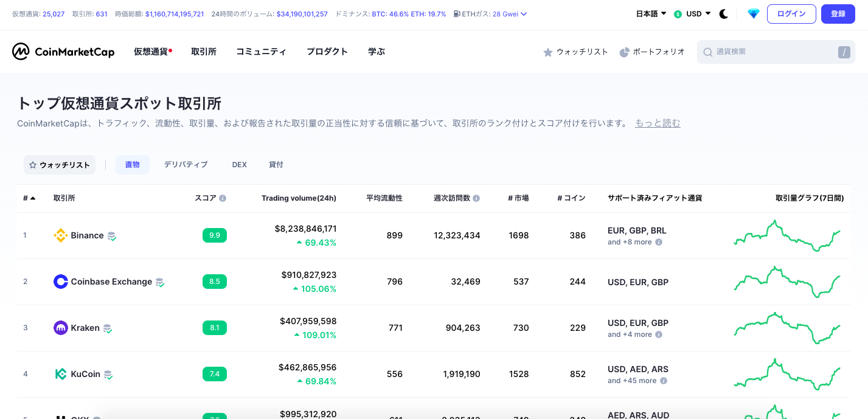Select the Binance exchange logo
868x419 pixels.
(x=61, y=235)
